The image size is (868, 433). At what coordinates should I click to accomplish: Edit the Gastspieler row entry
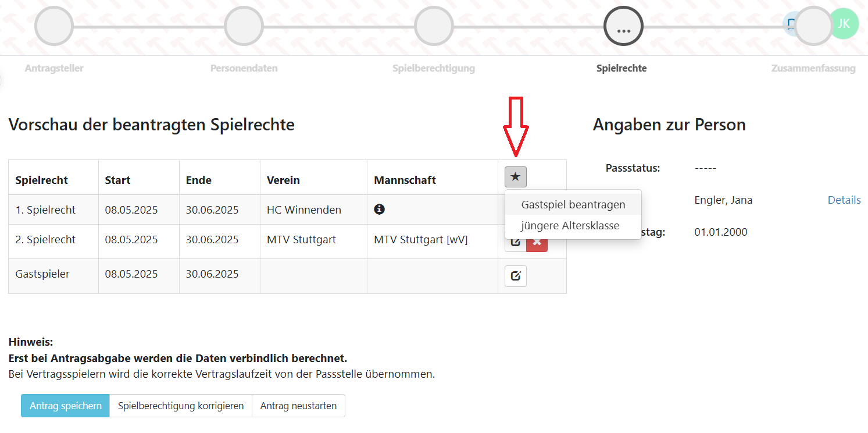click(x=515, y=276)
